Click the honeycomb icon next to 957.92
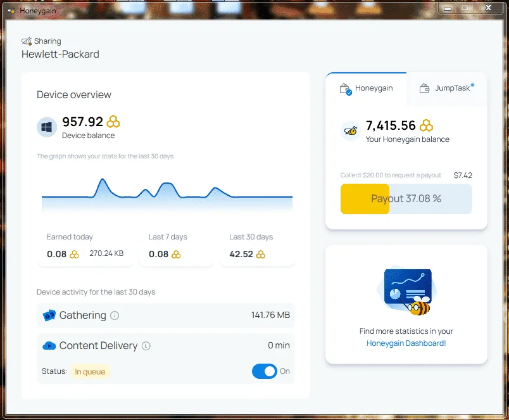 coord(113,122)
